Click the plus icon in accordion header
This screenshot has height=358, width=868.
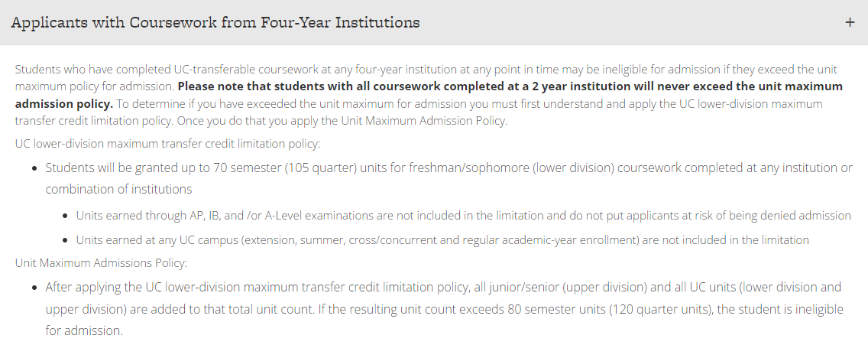[x=850, y=23]
